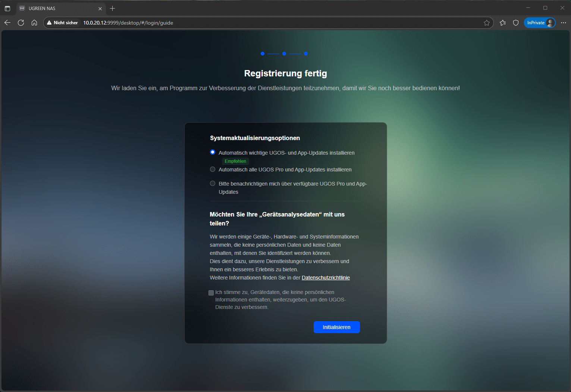Switch to the UGREEN NAS tab

[x=56, y=8]
